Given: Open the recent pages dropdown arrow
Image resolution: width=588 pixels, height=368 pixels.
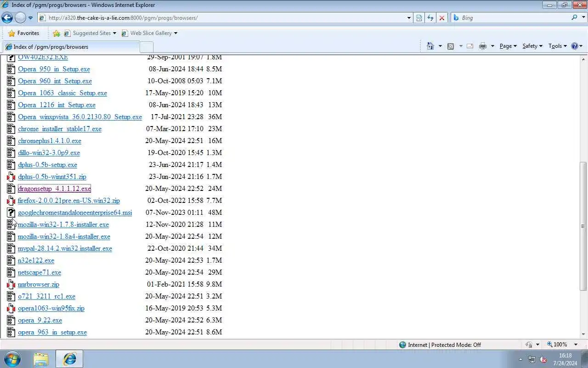Looking at the screenshot, I should (30, 18).
